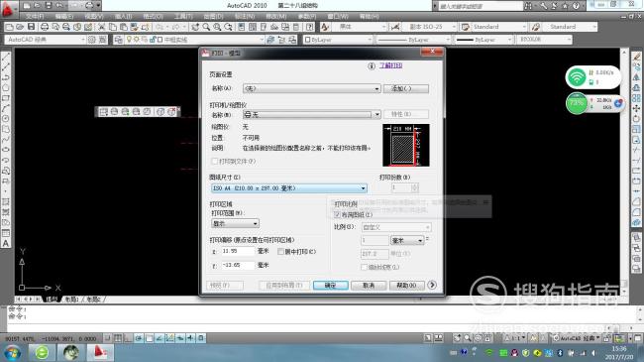The height and width of the screenshot is (362, 644).
Task: Click the lineweight ByLayer control
Action: [483, 40]
